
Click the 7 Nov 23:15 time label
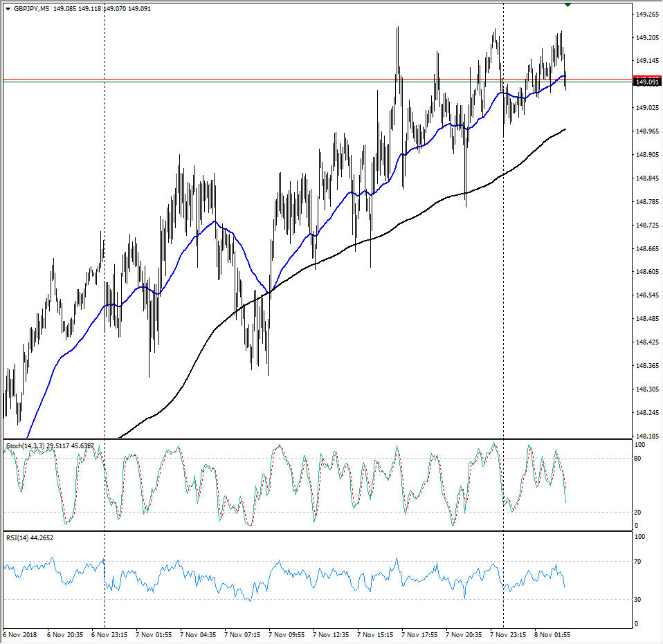click(x=511, y=634)
